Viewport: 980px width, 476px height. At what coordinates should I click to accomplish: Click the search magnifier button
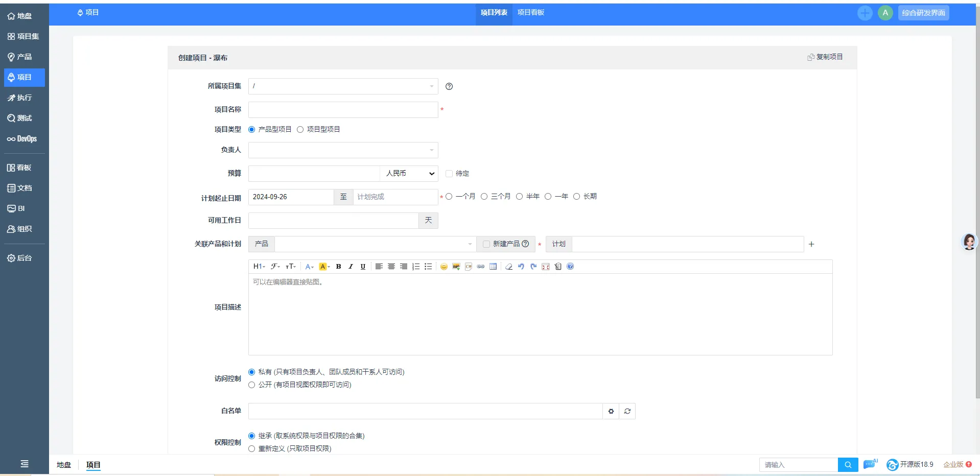[x=848, y=465]
